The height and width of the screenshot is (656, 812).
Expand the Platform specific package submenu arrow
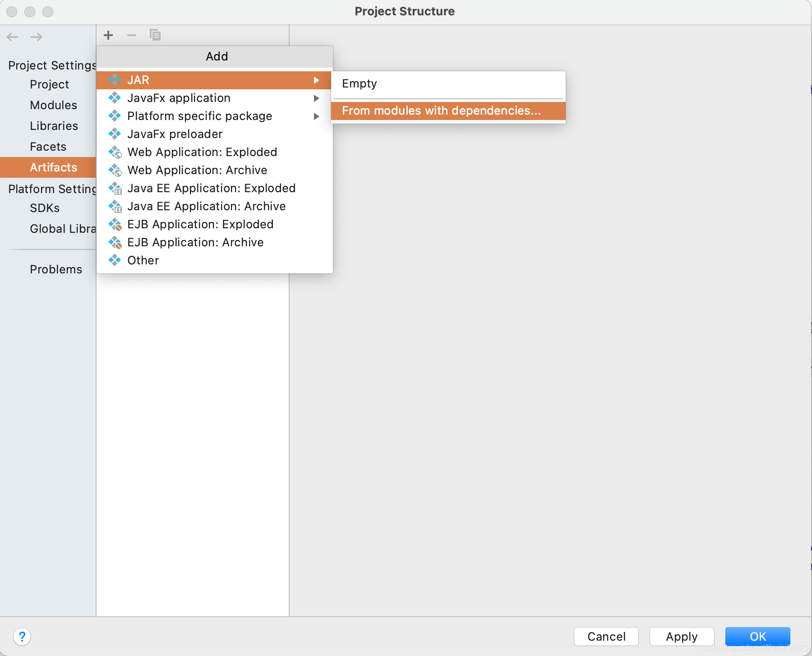(317, 116)
